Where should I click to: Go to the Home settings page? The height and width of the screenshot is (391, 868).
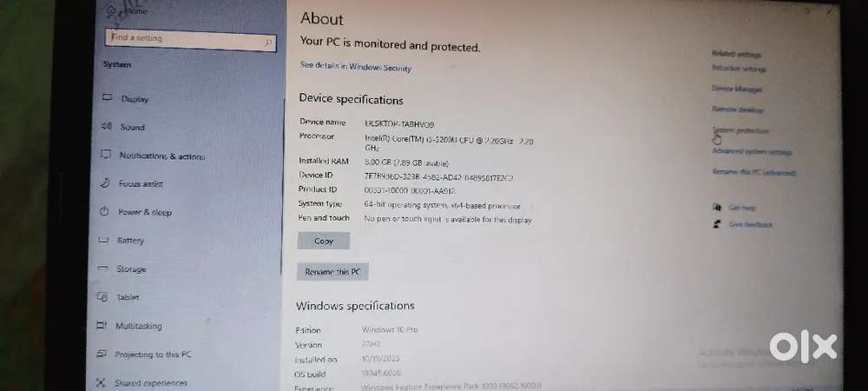click(128, 10)
